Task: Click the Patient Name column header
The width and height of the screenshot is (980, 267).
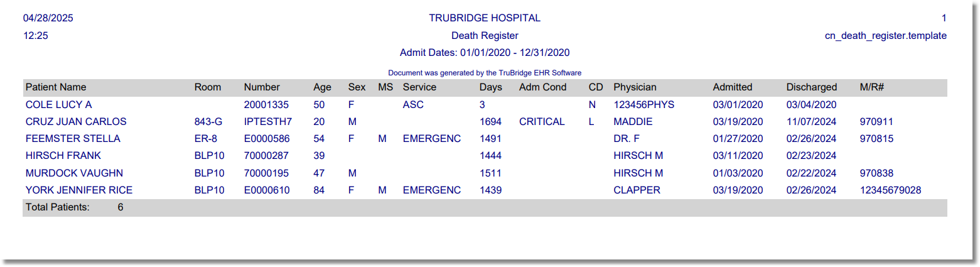Action: coord(56,87)
